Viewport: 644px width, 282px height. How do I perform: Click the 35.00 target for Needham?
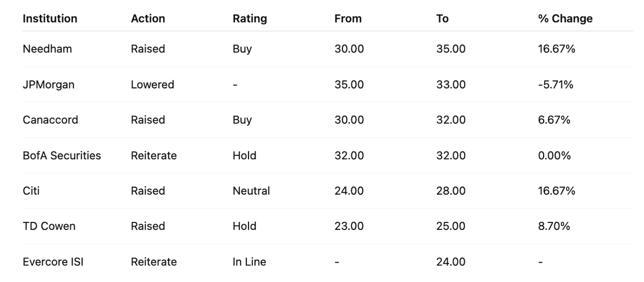click(x=451, y=49)
